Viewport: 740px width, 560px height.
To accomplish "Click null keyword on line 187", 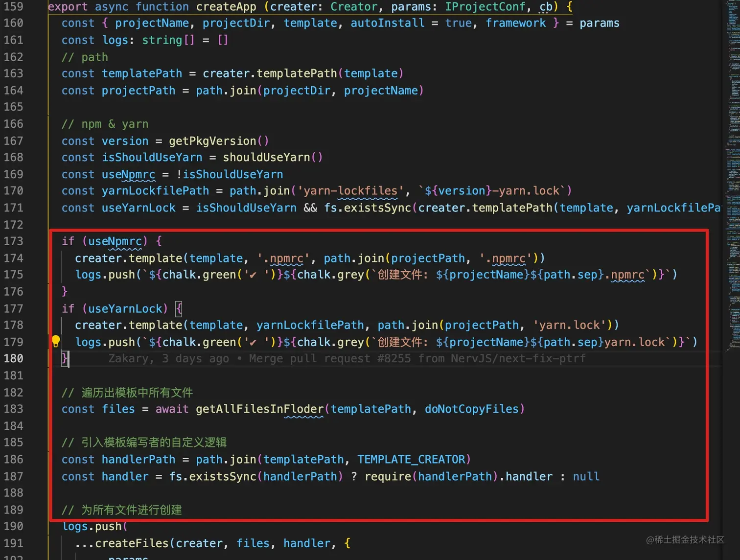I will pyautogui.click(x=586, y=477).
